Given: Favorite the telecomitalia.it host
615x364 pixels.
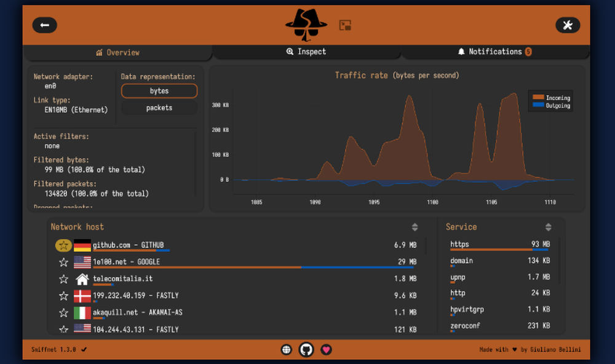Looking at the screenshot, I should pyautogui.click(x=63, y=279).
